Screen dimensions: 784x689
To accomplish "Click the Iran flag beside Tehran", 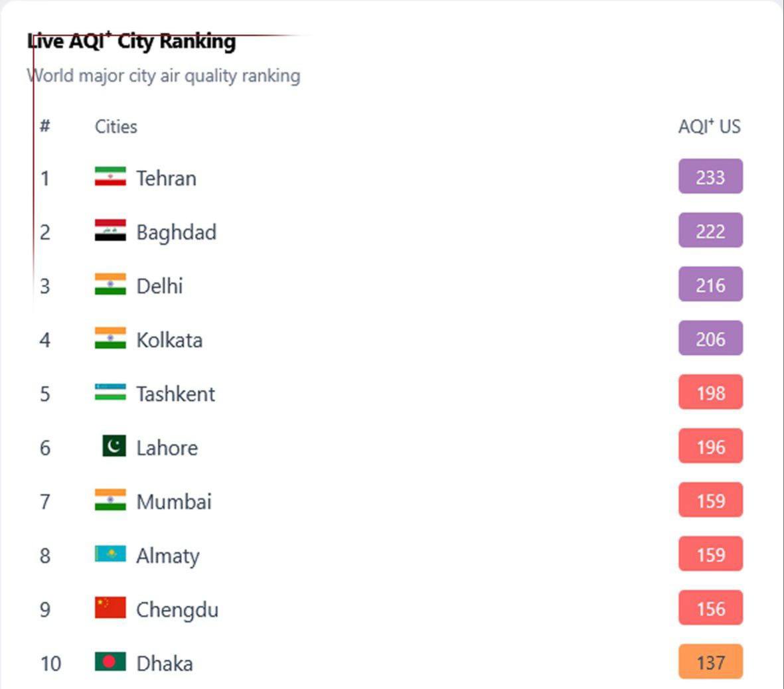I will 110,177.
